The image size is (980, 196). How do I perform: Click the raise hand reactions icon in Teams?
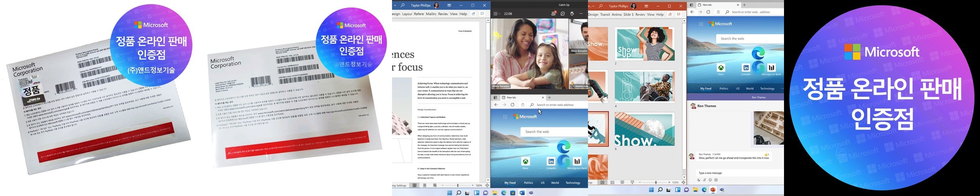coord(572,14)
